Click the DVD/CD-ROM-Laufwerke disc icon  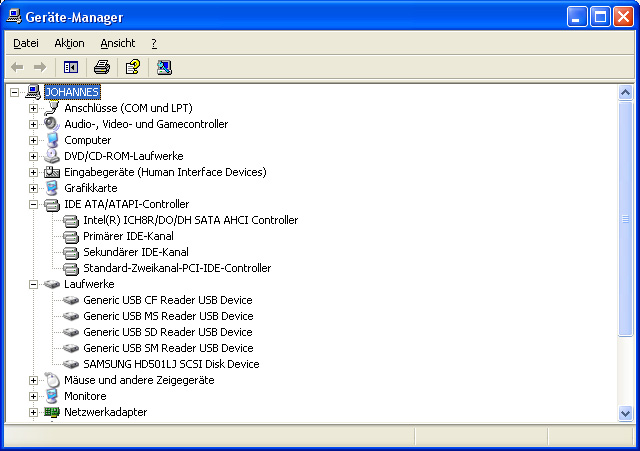52,156
